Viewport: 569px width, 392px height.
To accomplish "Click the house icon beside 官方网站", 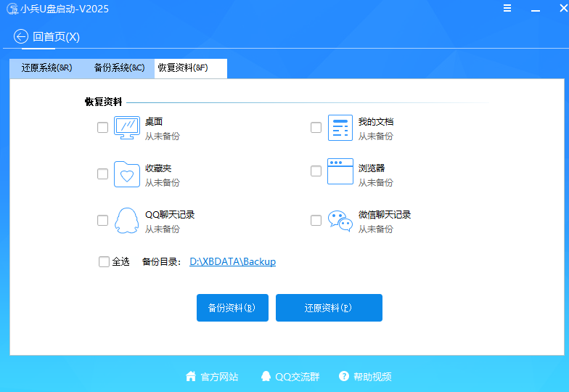I will click(190, 376).
